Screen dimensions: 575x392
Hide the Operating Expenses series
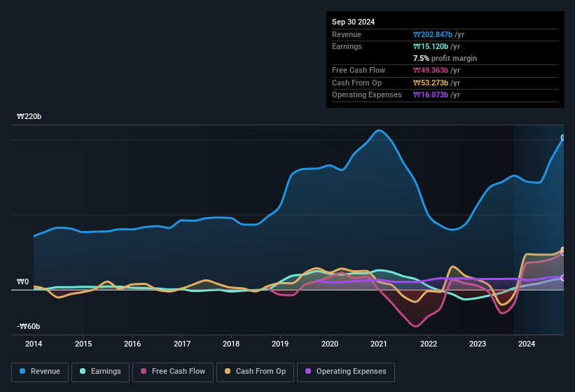345,372
